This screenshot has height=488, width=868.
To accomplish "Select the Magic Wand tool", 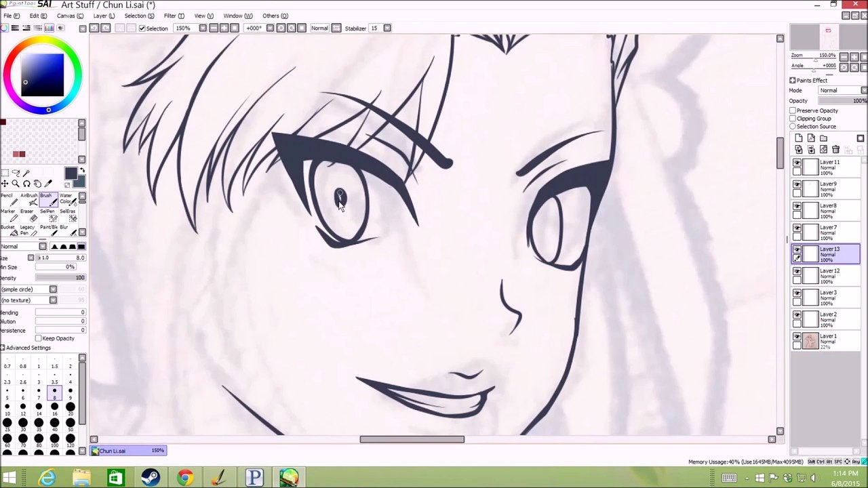I will [26, 173].
